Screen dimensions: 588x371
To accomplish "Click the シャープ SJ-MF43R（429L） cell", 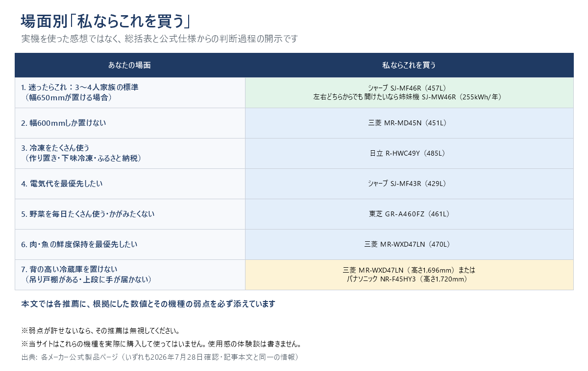I will (x=409, y=184).
